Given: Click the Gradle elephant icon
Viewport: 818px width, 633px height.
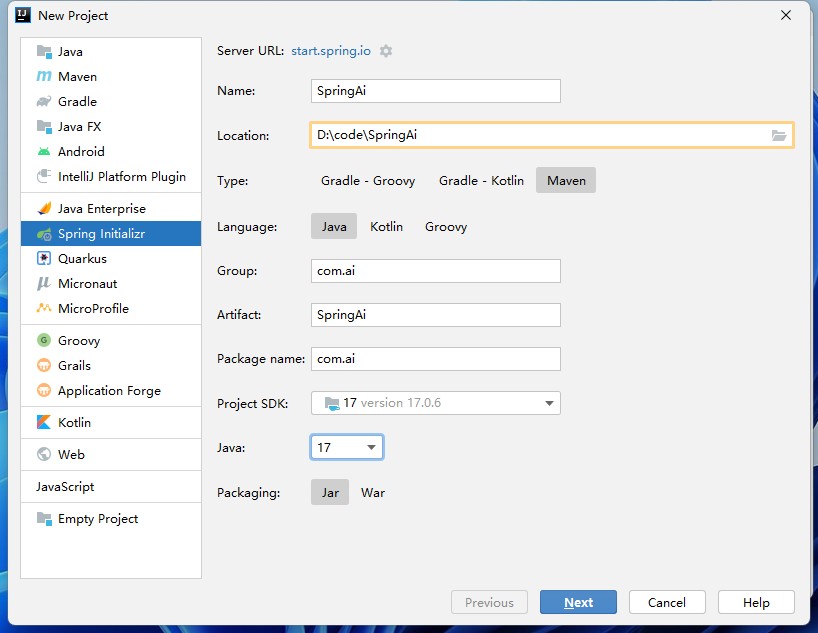Looking at the screenshot, I should (44, 101).
